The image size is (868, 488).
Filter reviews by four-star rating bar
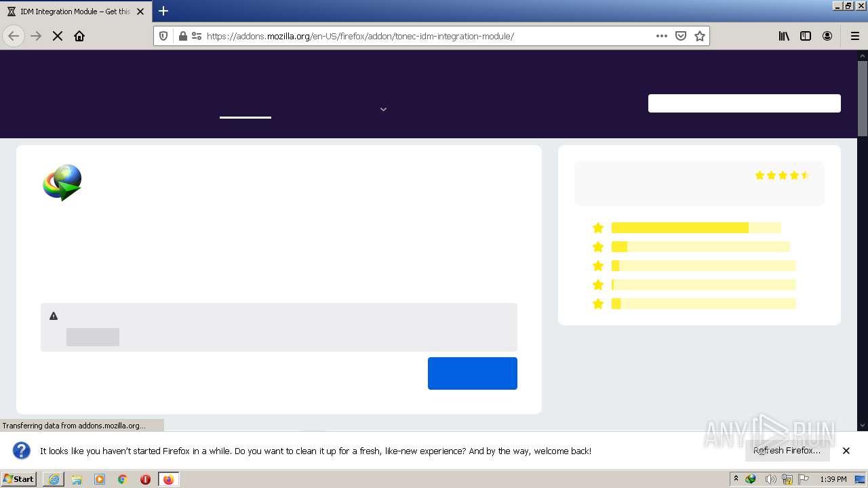point(701,247)
